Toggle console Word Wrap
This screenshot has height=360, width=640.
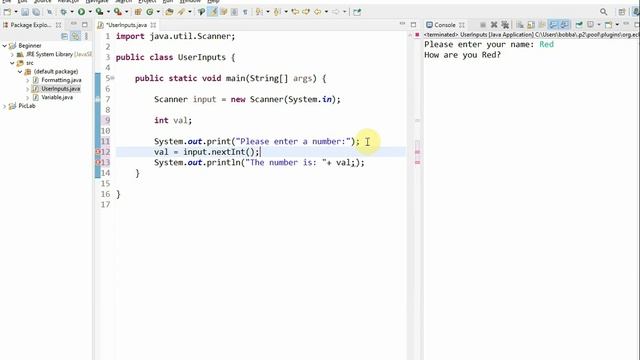pos(542,25)
